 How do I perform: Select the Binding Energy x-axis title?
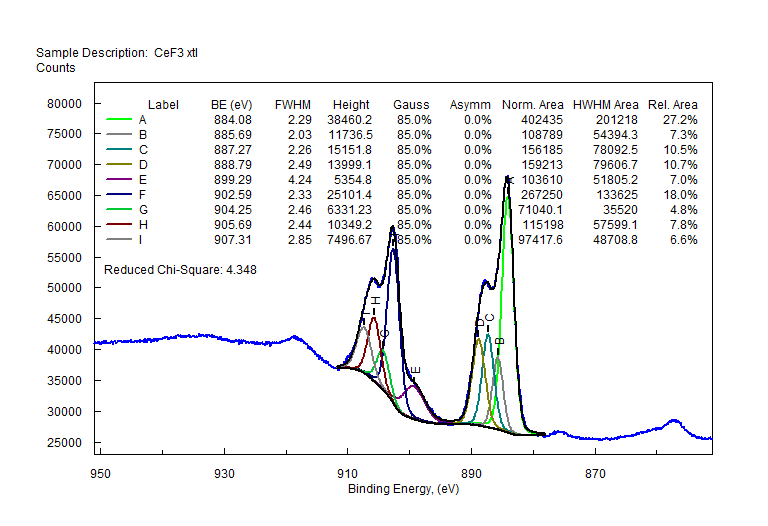[403, 489]
